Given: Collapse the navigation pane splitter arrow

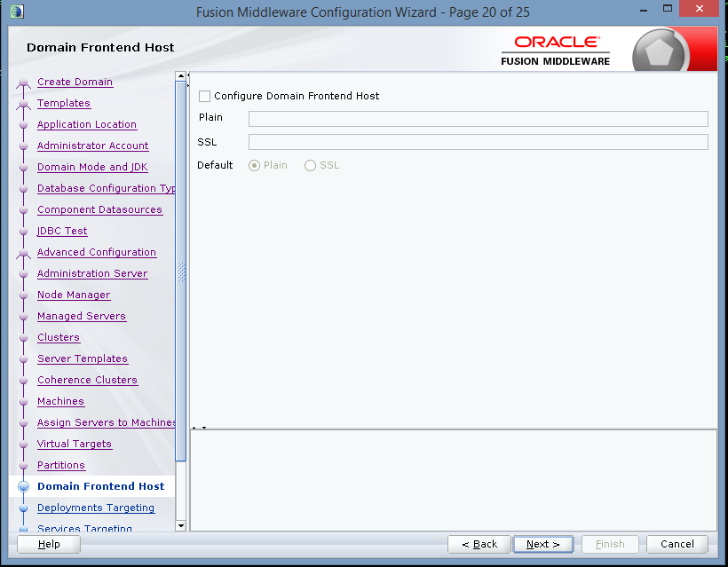Looking at the screenshot, I should [x=188, y=75].
